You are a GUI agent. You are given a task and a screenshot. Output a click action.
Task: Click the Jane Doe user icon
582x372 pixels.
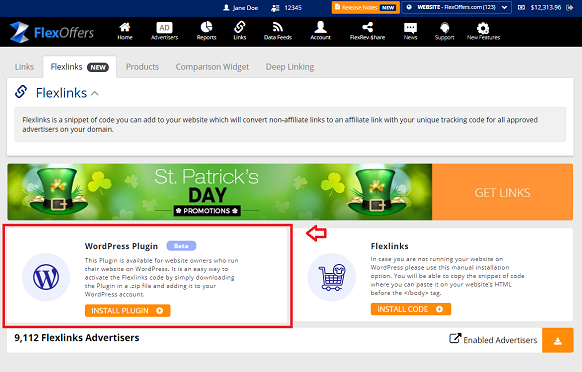tap(226, 7)
